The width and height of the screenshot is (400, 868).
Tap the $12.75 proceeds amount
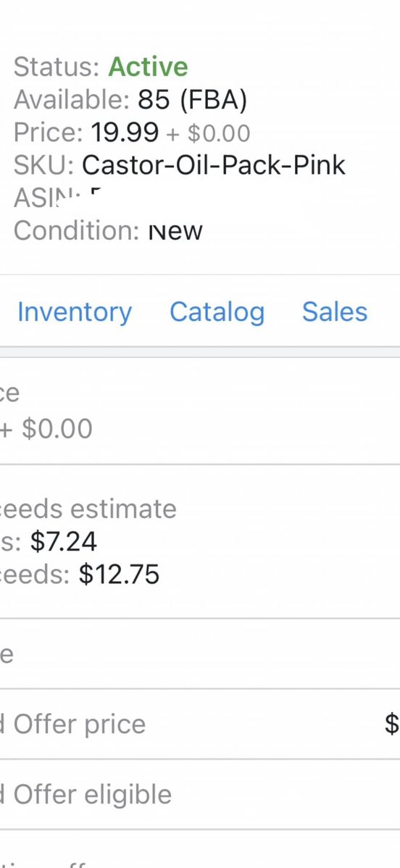coord(119,574)
